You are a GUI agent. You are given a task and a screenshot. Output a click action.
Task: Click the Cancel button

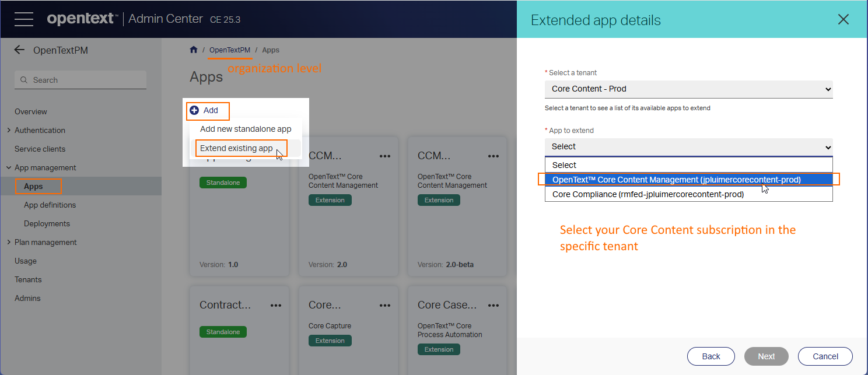point(825,356)
